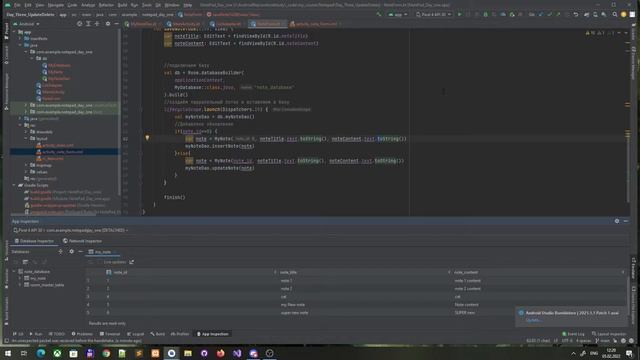Click Expand All in Project panel
Image resolution: width=640 pixels, height=360 pixels.
pyautogui.click(x=88, y=24)
